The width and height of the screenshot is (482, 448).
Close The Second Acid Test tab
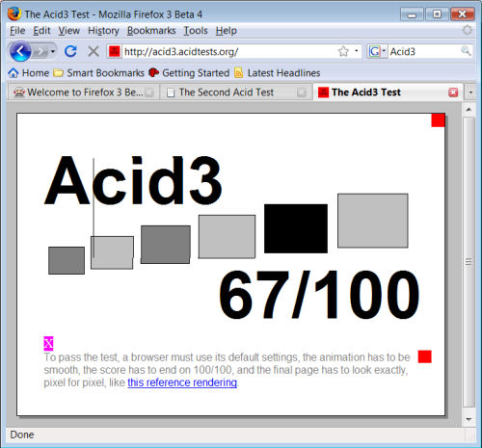click(x=302, y=92)
